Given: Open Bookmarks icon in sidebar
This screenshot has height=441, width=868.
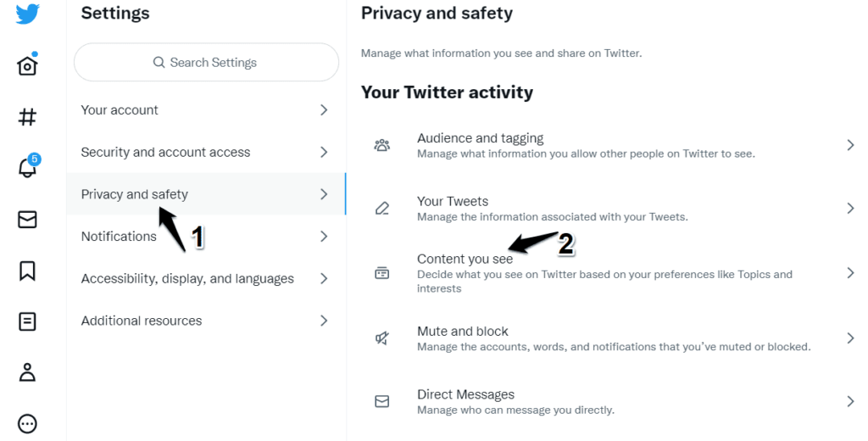Looking at the screenshot, I should (27, 271).
